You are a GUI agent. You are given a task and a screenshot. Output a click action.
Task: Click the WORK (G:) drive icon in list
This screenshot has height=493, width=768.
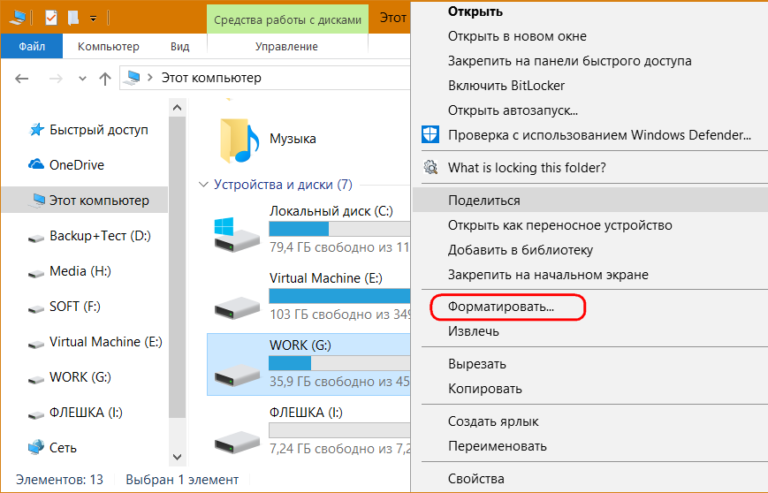point(237,375)
